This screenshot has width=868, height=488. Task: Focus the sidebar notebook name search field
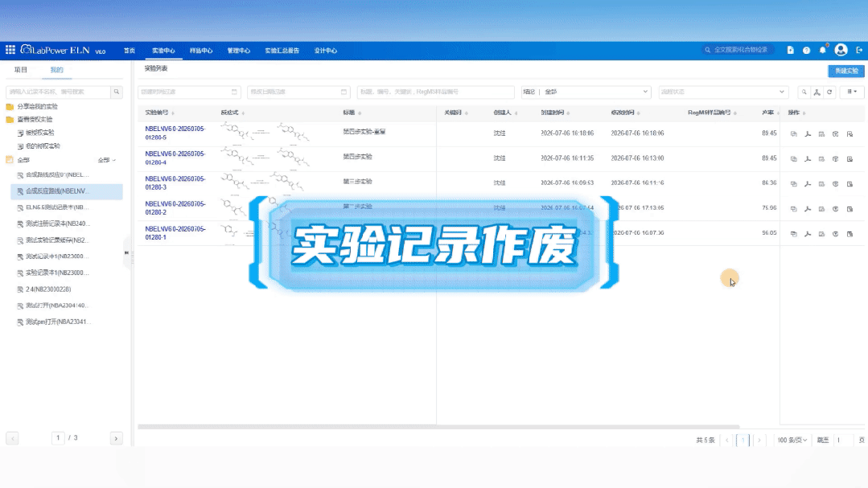click(58, 92)
